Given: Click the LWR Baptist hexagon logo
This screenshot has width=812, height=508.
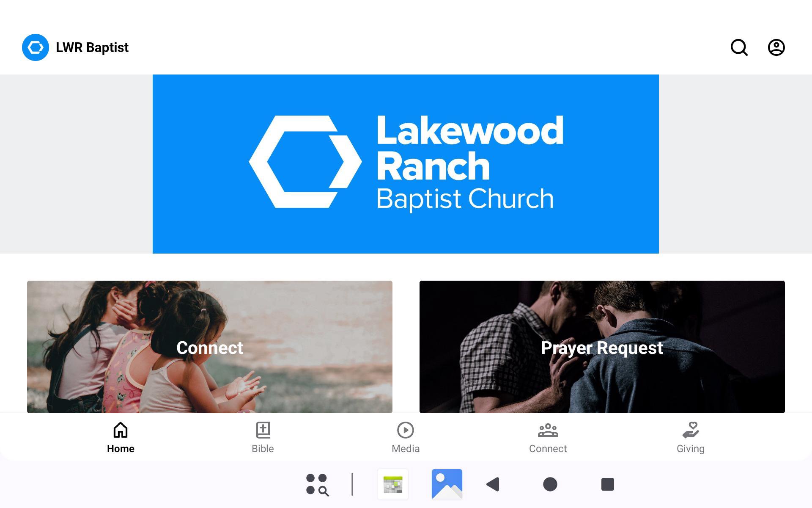Looking at the screenshot, I should (x=36, y=47).
